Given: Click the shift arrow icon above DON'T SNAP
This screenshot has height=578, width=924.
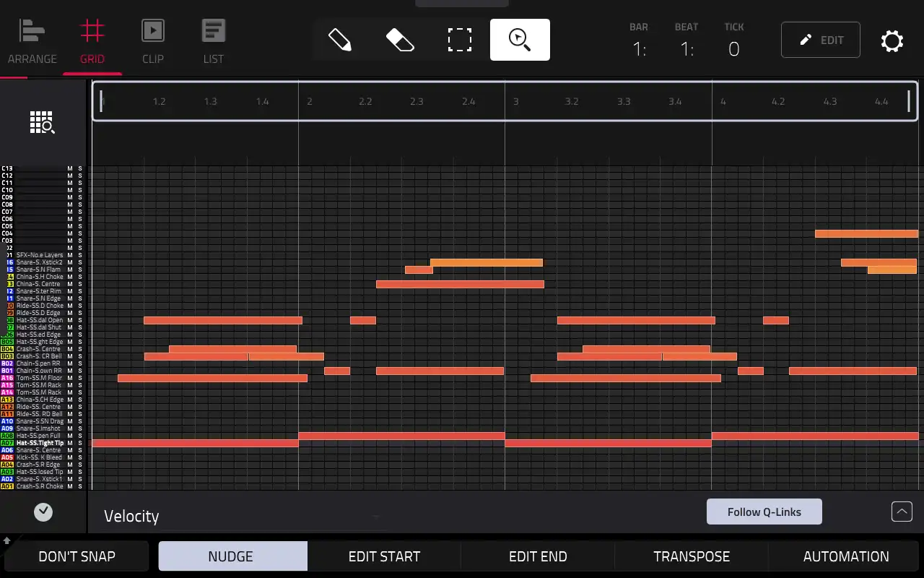Looking at the screenshot, I should (7, 540).
